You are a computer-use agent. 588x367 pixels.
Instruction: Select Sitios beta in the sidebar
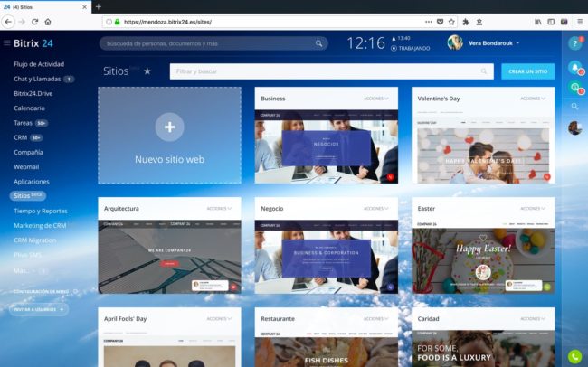[28, 195]
